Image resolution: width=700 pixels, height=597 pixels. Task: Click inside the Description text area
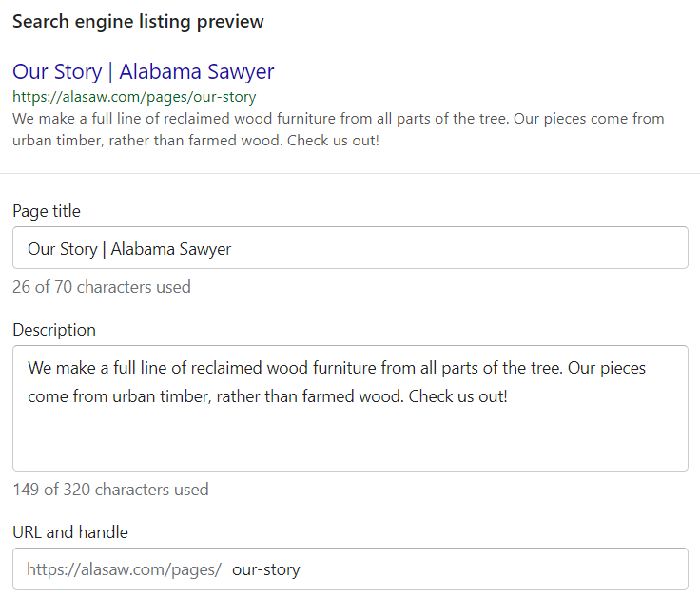(350, 408)
